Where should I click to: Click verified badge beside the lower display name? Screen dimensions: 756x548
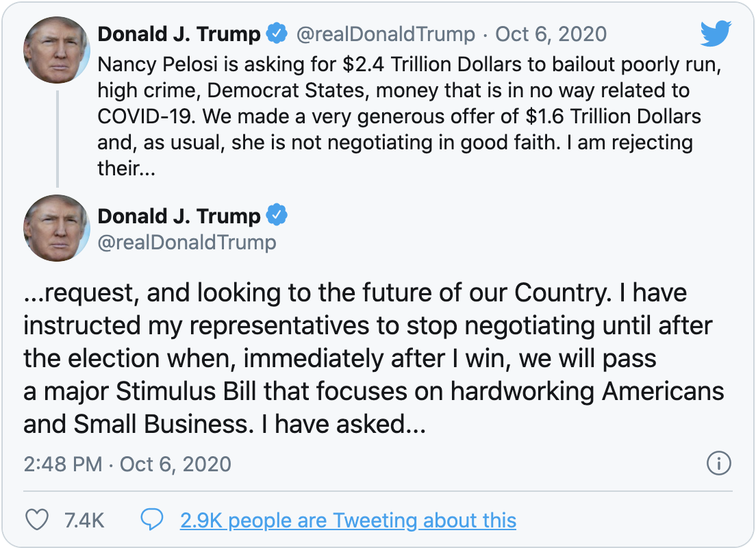pos(277,216)
